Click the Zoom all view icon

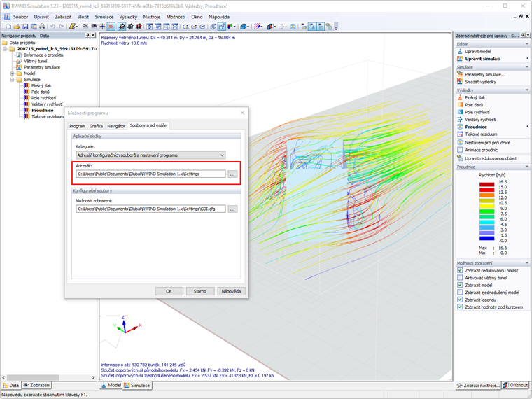149,27
